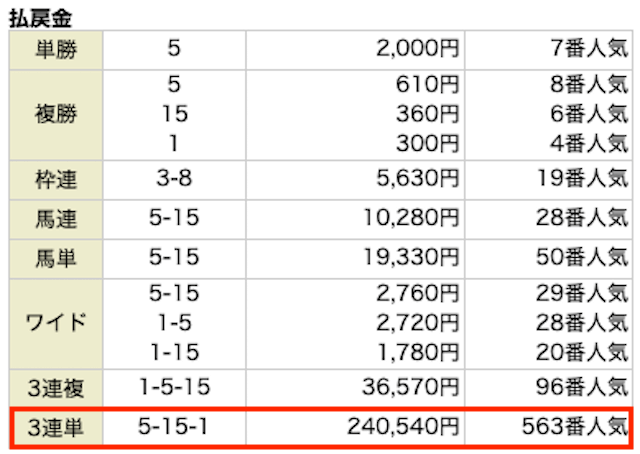Click the 払戻金 table heading

click(x=40, y=19)
